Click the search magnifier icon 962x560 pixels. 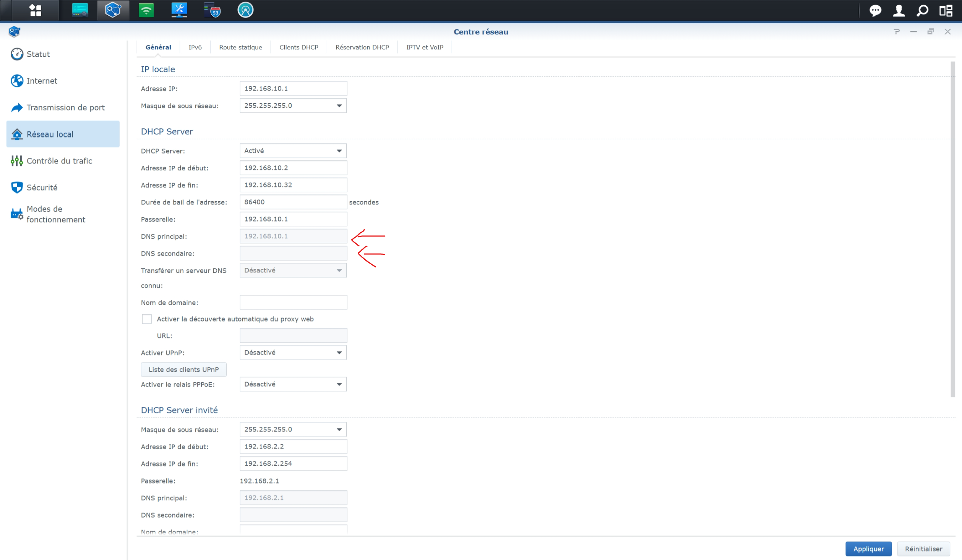(922, 10)
